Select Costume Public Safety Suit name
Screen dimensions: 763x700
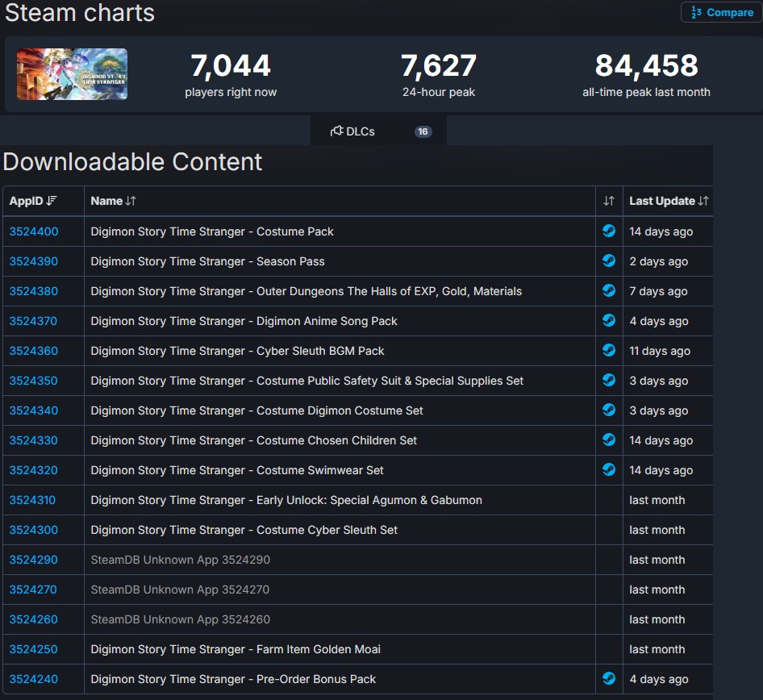point(307,381)
